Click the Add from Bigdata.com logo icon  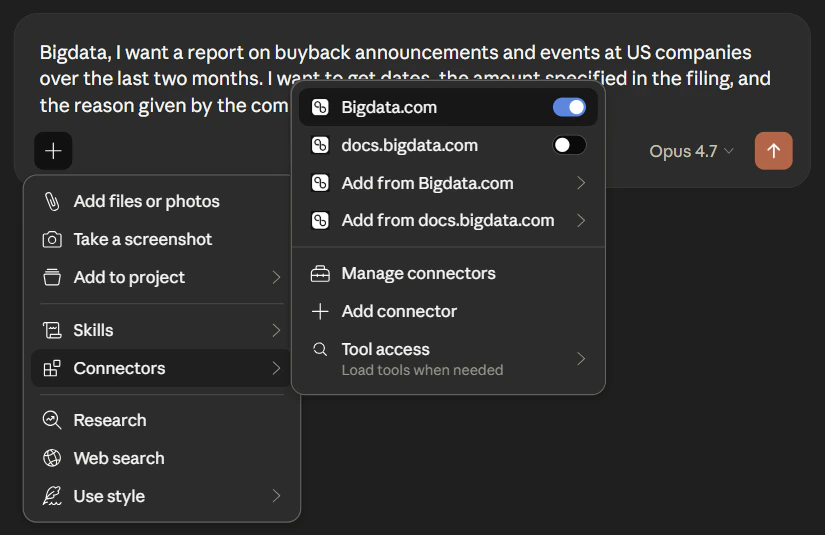(x=320, y=183)
